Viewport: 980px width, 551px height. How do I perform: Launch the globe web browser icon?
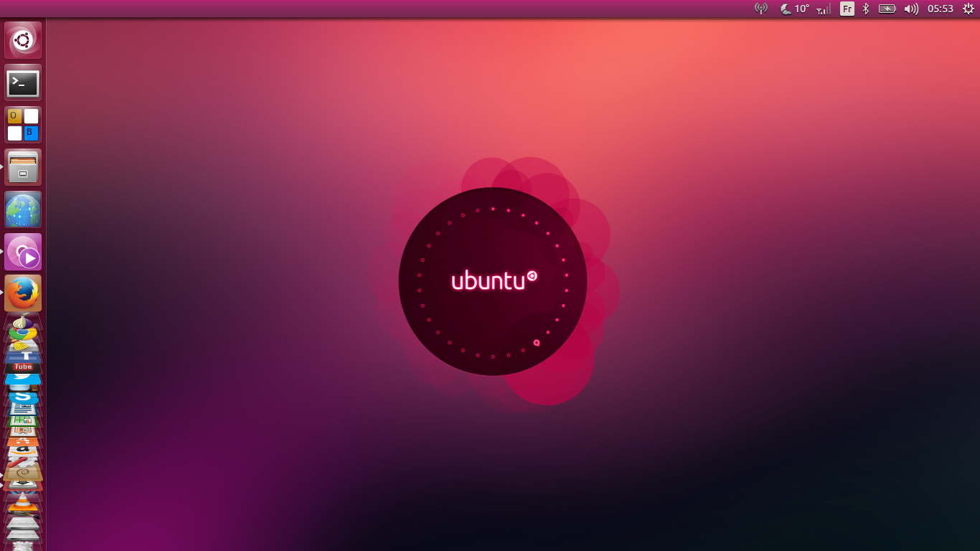(23, 209)
